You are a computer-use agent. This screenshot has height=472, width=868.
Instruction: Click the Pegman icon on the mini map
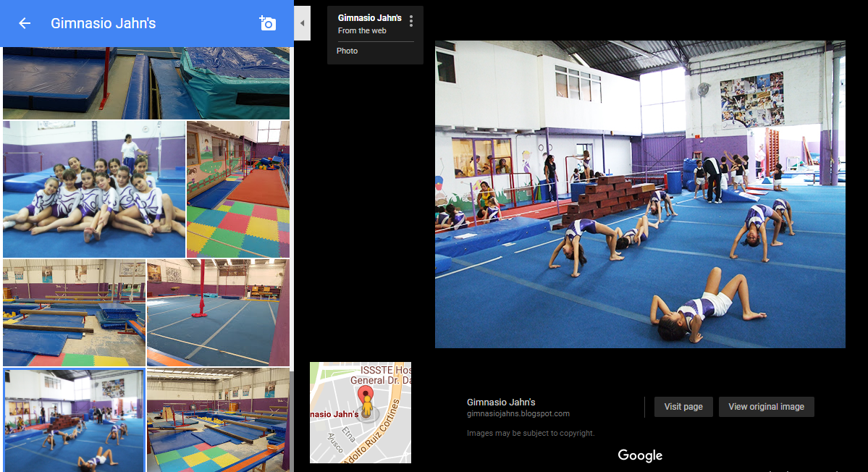click(x=366, y=408)
